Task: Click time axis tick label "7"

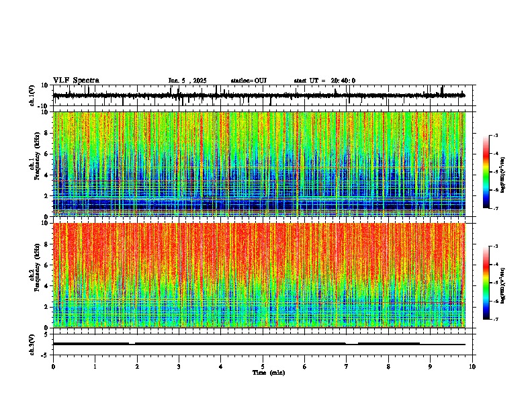Action: (x=347, y=367)
